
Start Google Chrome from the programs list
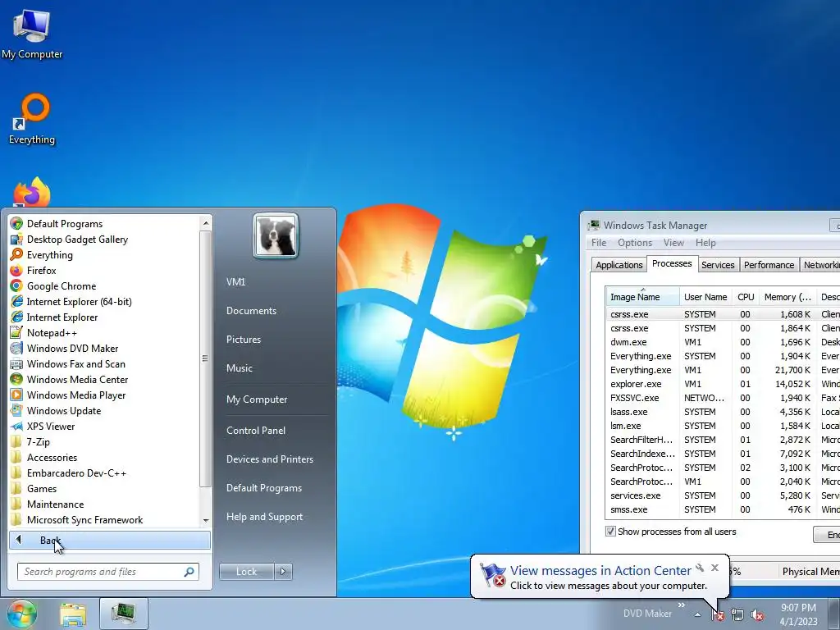[61, 286]
